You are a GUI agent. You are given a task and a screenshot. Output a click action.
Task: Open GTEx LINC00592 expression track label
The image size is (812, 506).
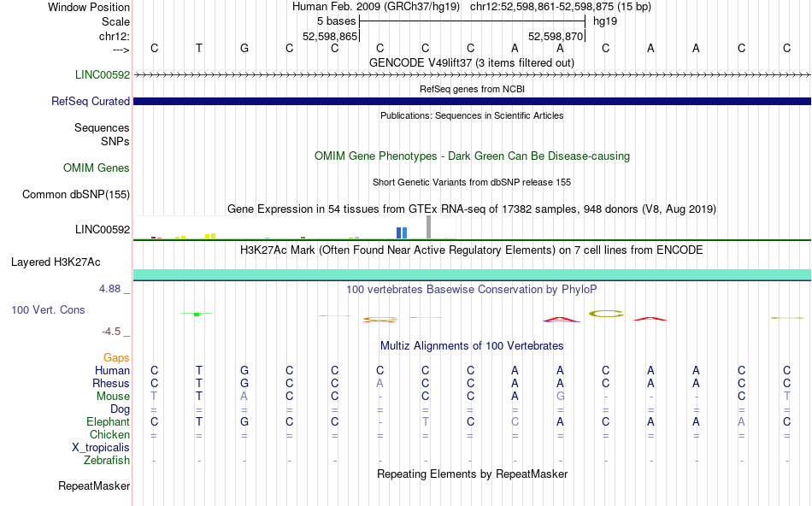[x=103, y=229]
